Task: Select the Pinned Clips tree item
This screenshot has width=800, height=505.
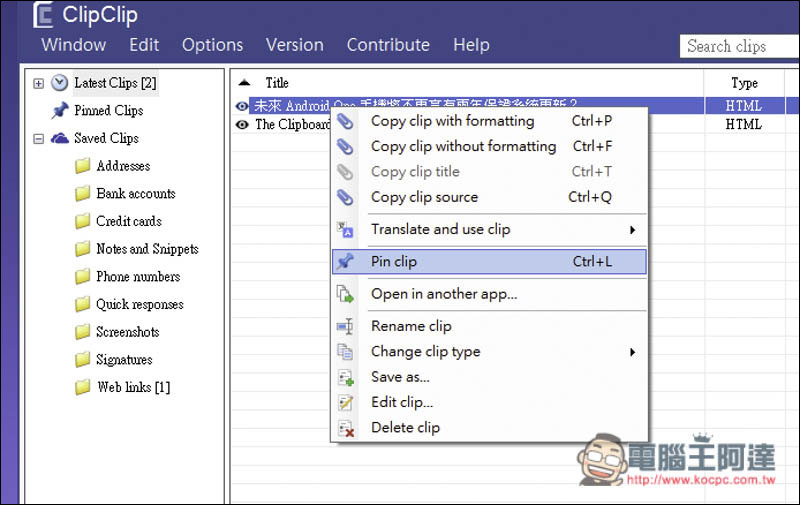Action: tap(109, 110)
